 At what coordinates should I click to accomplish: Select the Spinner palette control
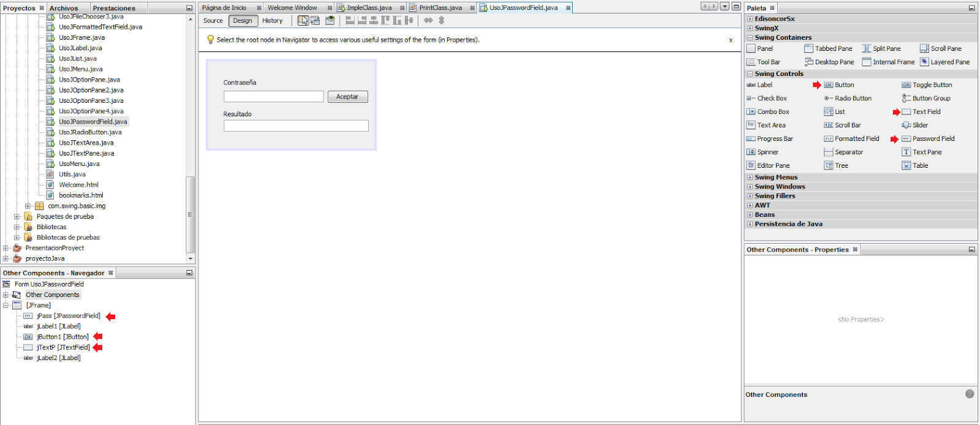click(x=763, y=152)
